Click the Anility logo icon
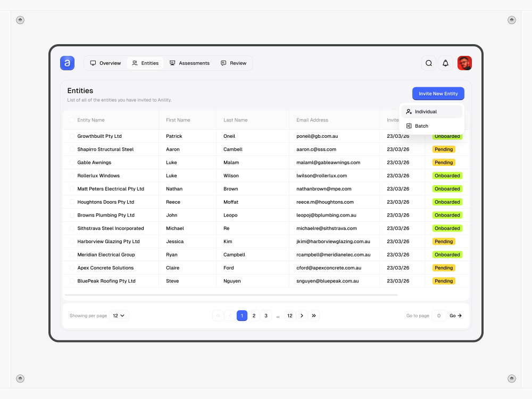This screenshot has width=532, height=399. tap(67, 63)
